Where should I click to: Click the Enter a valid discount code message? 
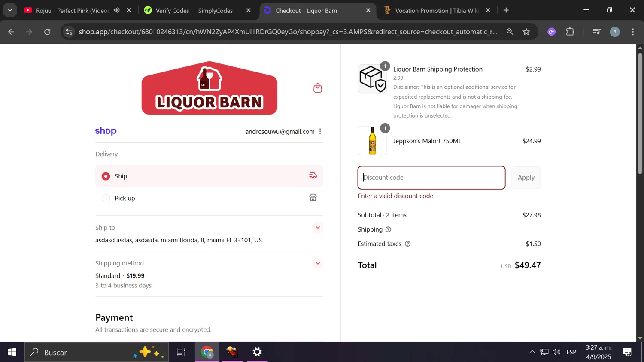click(395, 196)
